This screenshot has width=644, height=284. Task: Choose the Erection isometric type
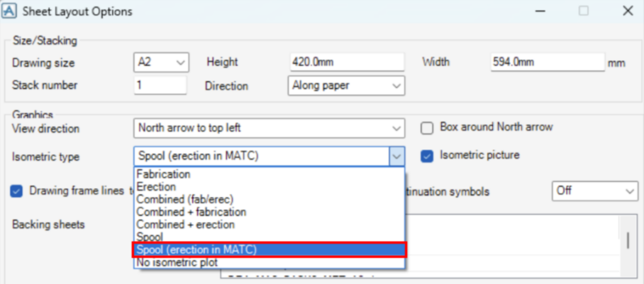pos(157,187)
